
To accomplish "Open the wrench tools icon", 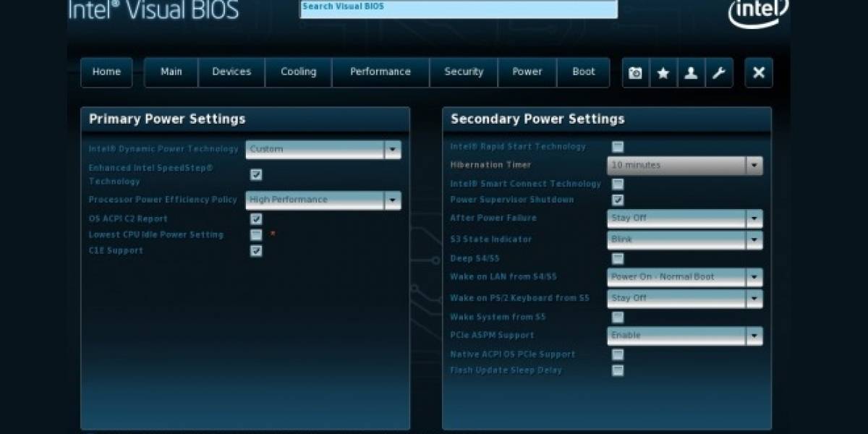I will [719, 72].
